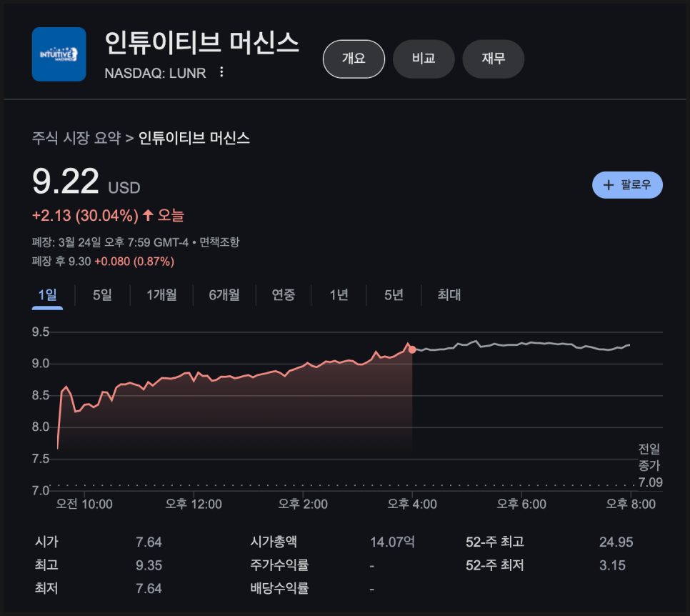The image size is (690, 616).
Task: Select the 연중 year-to-date range
Action: 284,295
